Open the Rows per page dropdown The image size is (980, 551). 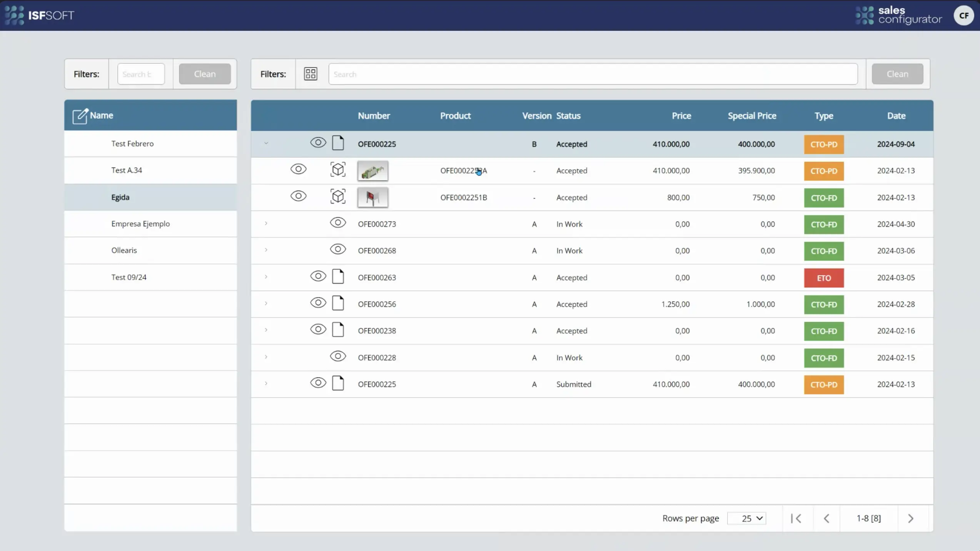746,518
